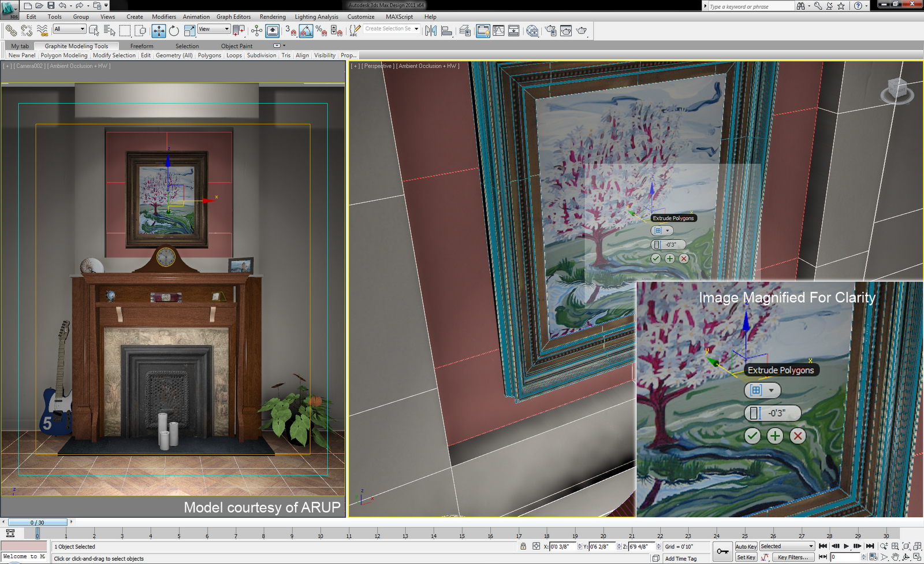
Task: Open Time Configuration settings
Action: [x=873, y=557]
